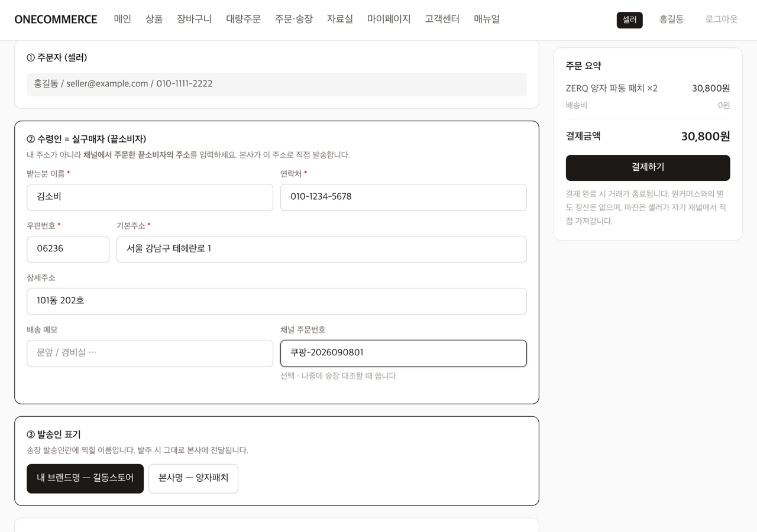This screenshot has height=532, width=757.
Task: Click the 주문 요약 heading
Action: pos(583,66)
